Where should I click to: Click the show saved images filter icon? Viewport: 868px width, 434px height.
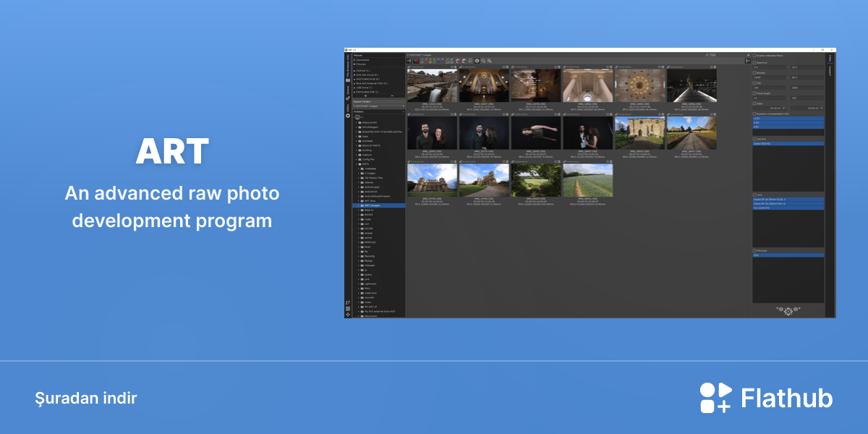(x=451, y=61)
